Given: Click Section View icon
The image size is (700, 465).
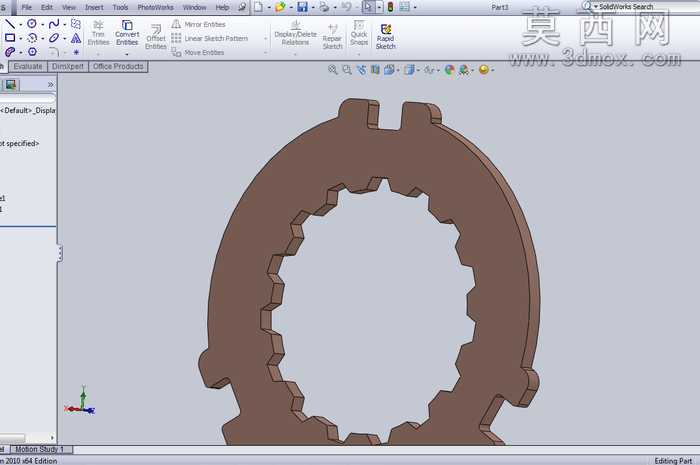Looking at the screenshot, I should [375, 70].
